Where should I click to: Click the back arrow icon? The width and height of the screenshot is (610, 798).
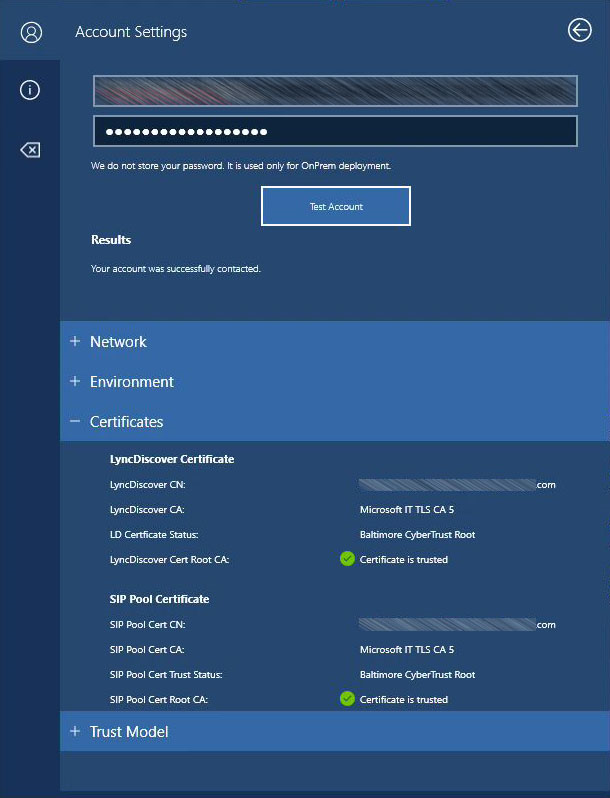(579, 31)
